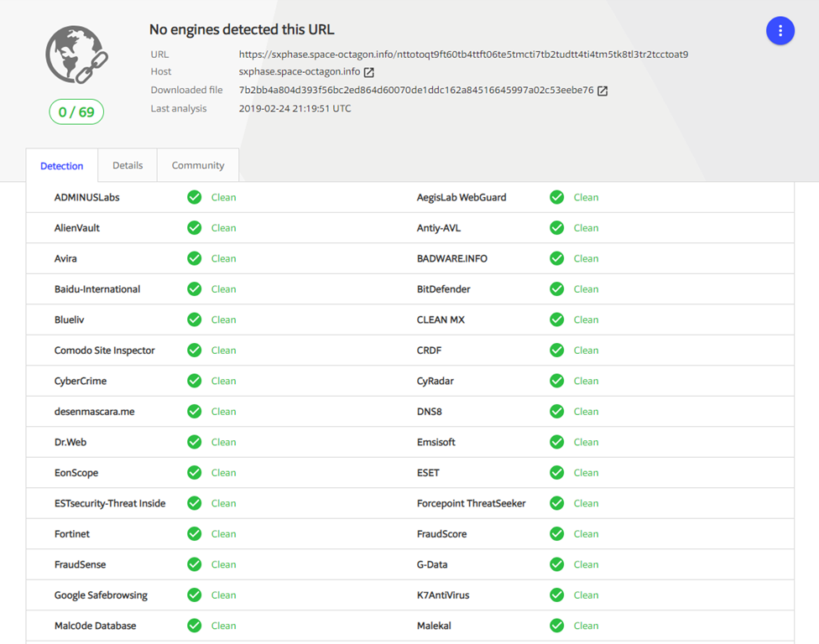Click the green checkmark for Fortinet
819x644 pixels.
[195, 534]
